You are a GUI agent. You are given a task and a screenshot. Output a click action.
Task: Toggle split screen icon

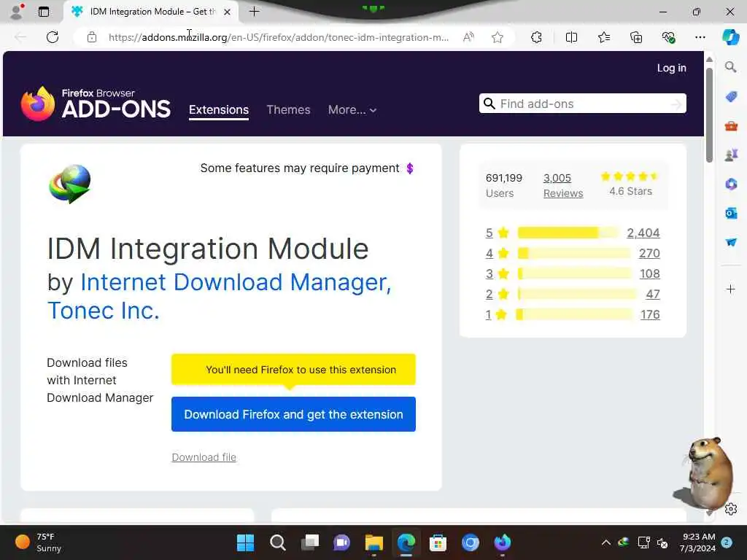click(x=571, y=37)
